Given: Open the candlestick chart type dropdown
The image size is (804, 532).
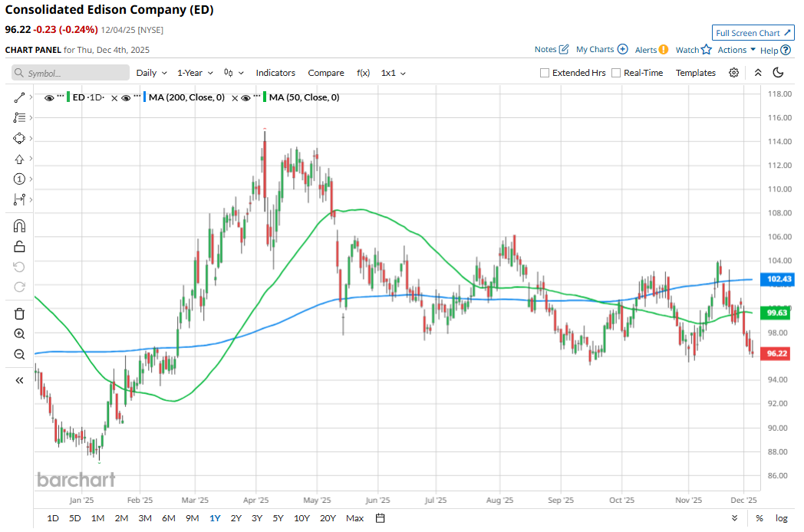Looking at the screenshot, I should tap(233, 73).
